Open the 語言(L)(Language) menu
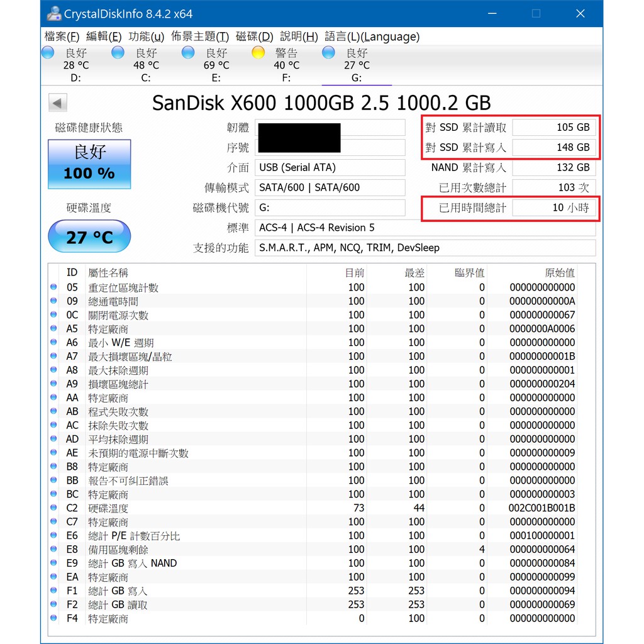Image resolution: width=644 pixels, height=644 pixels. pyautogui.click(x=372, y=36)
